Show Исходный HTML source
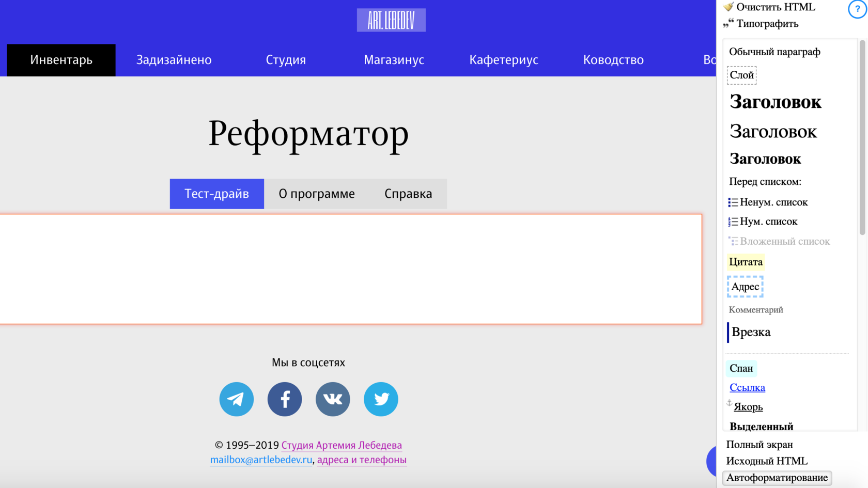This screenshot has width=868, height=488. (x=766, y=461)
